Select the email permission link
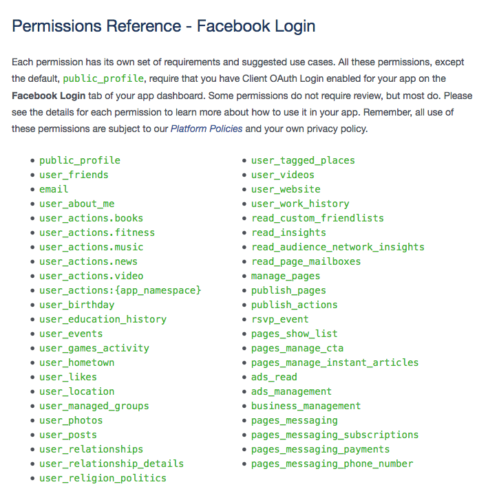 pos(54,189)
